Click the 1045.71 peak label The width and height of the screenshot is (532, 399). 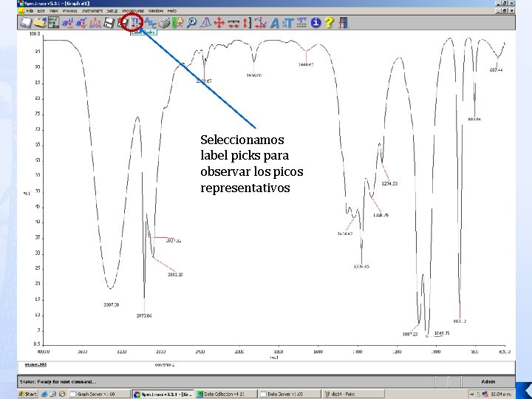[442, 333]
